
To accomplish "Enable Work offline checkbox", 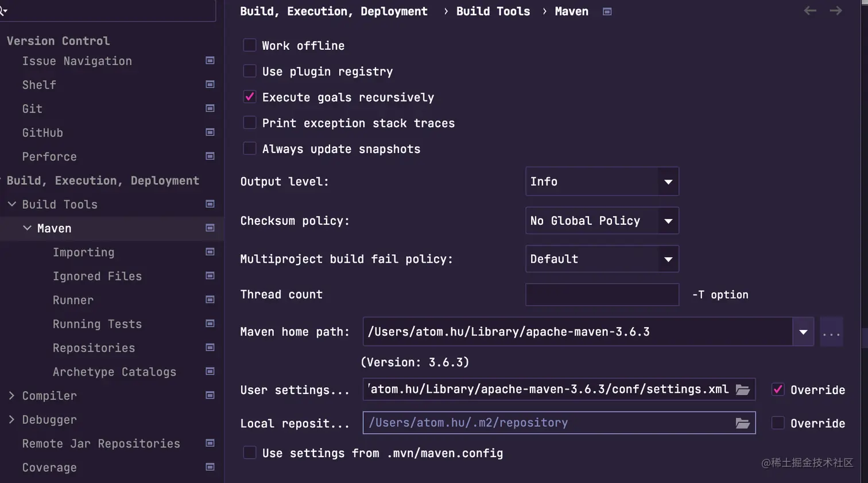I will coord(250,45).
